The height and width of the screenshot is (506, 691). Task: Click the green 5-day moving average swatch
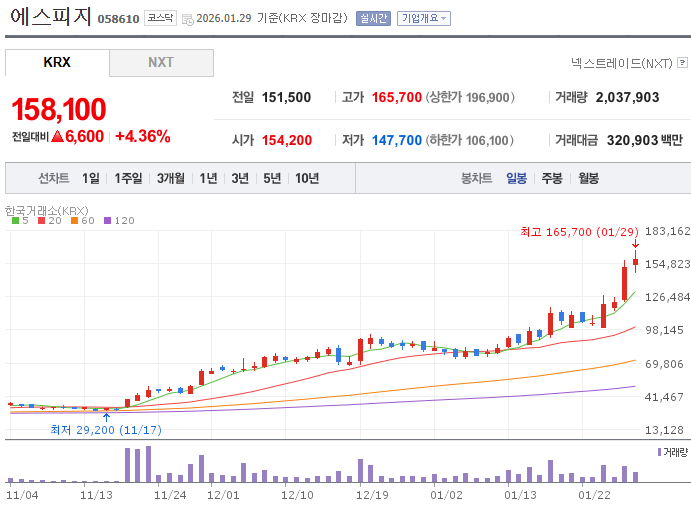tap(15, 220)
